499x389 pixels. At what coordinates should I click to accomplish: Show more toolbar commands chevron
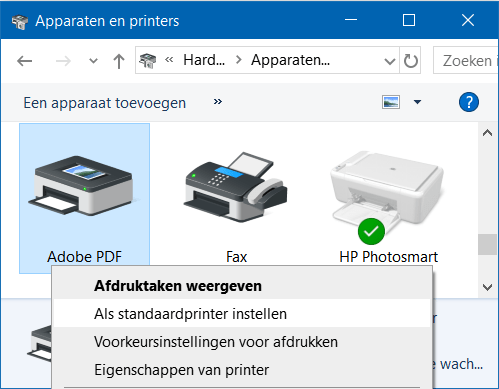pyautogui.click(x=218, y=101)
